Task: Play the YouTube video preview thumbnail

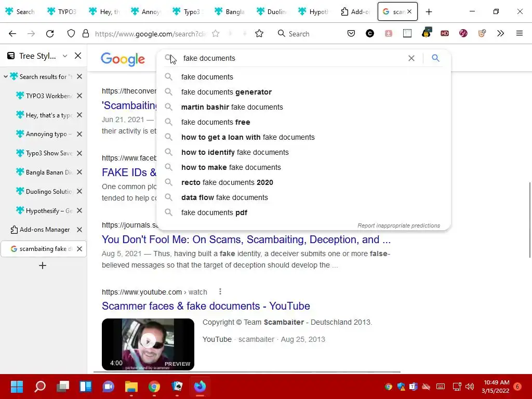Action: 148,344
